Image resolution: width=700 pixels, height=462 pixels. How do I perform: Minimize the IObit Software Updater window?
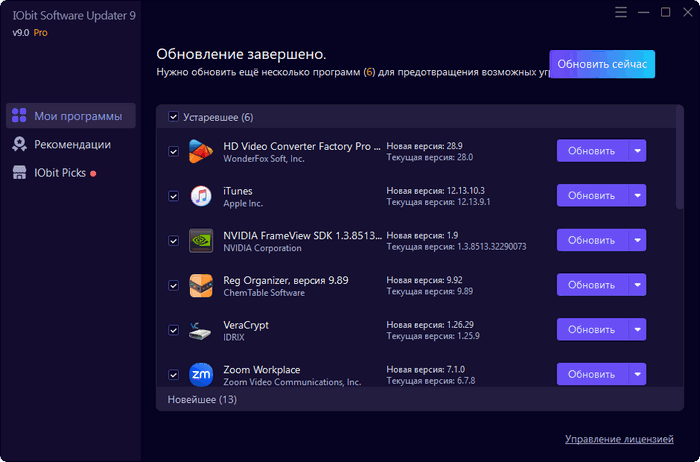point(643,12)
